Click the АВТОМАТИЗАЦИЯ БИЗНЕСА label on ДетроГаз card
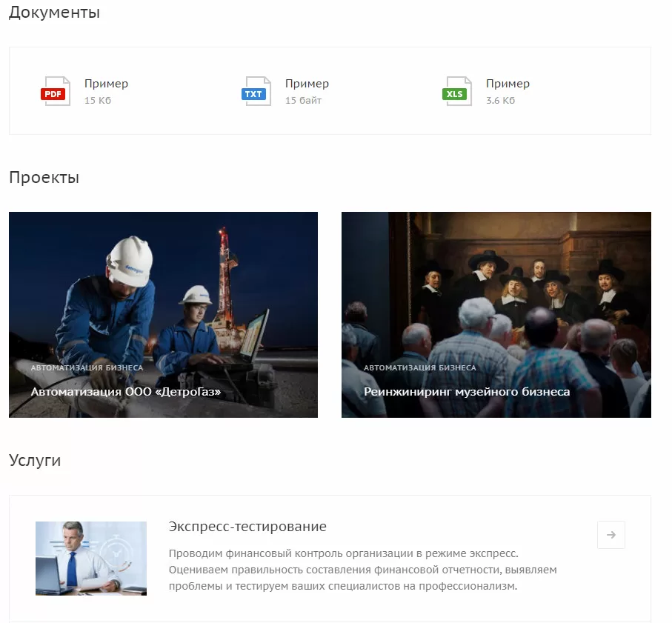672x623 pixels. pos(87,367)
